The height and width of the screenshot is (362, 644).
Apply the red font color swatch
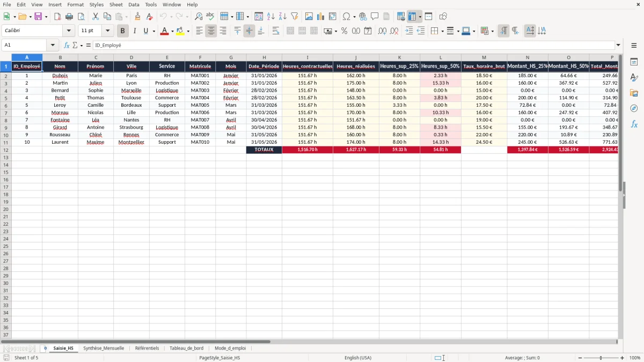pos(165,31)
